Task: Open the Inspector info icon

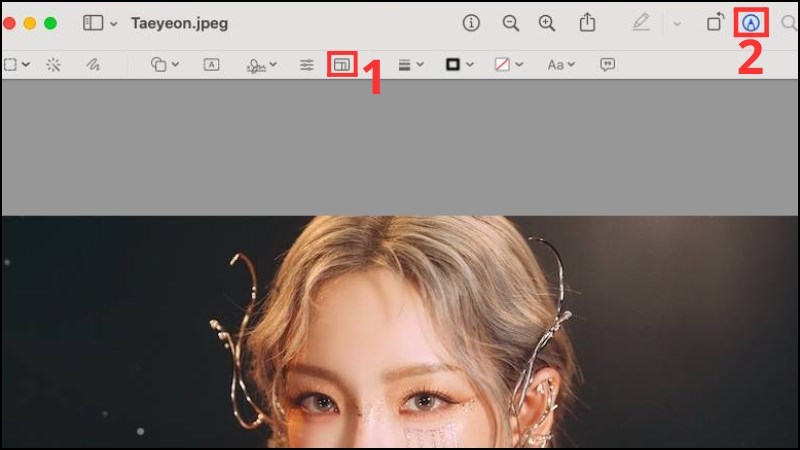Action: pos(471,23)
